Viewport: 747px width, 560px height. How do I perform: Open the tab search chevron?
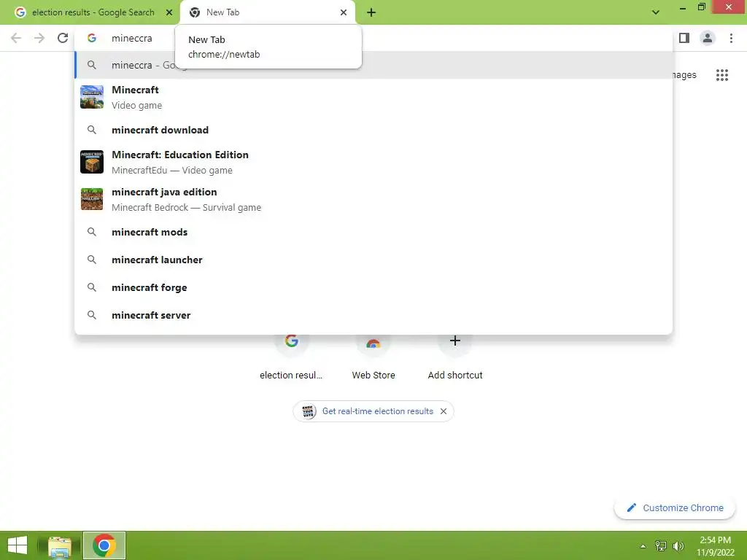[x=656, y=12]
